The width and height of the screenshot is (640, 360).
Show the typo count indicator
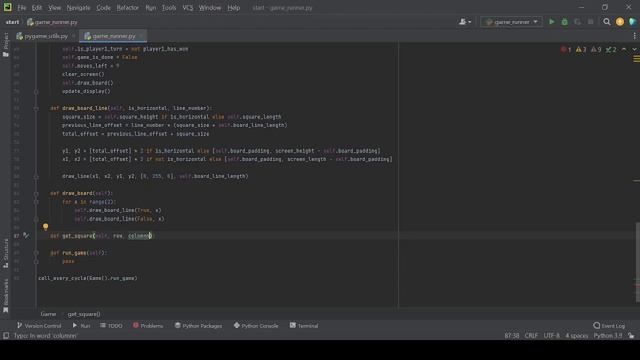611,49
